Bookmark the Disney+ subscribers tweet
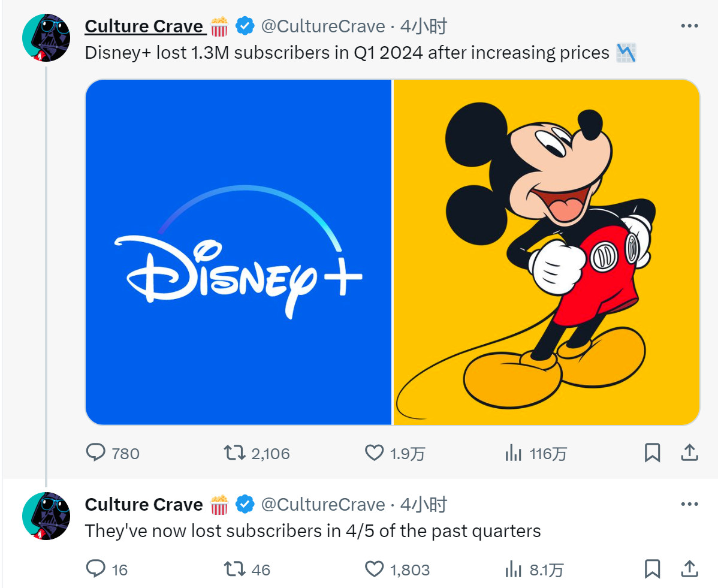The width and height of the screenshot is (718, 588). coord(652,453)
